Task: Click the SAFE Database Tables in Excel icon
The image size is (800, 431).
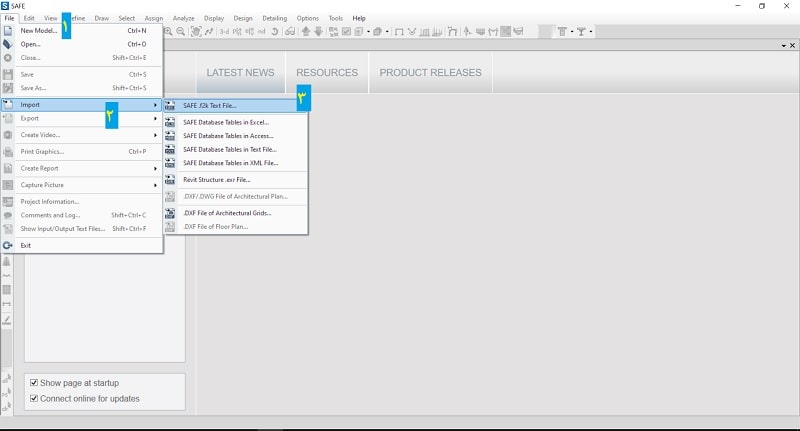Action: click(x=170, y=122)
